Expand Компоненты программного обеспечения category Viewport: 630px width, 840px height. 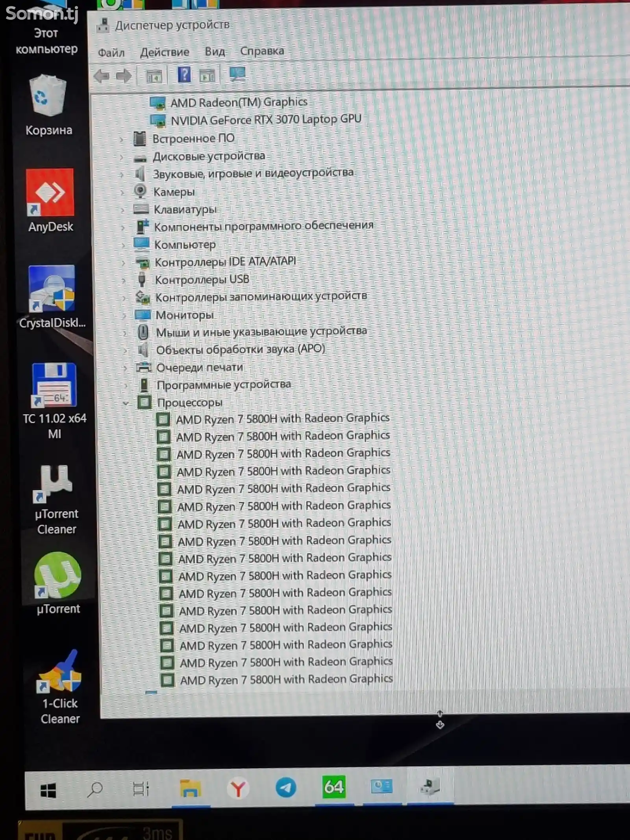point(123,228)
